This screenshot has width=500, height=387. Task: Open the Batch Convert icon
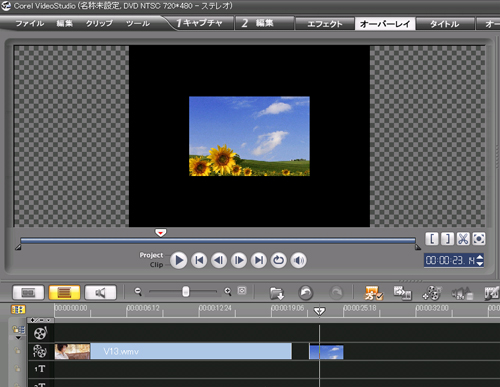click(402, 293)
